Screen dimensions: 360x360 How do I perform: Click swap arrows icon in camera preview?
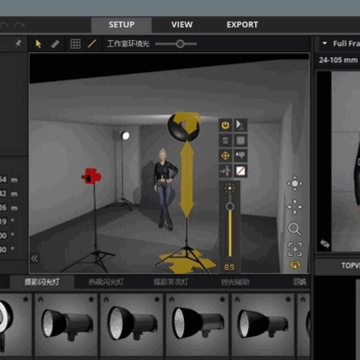pyautogui.click(x=325, y=244)
